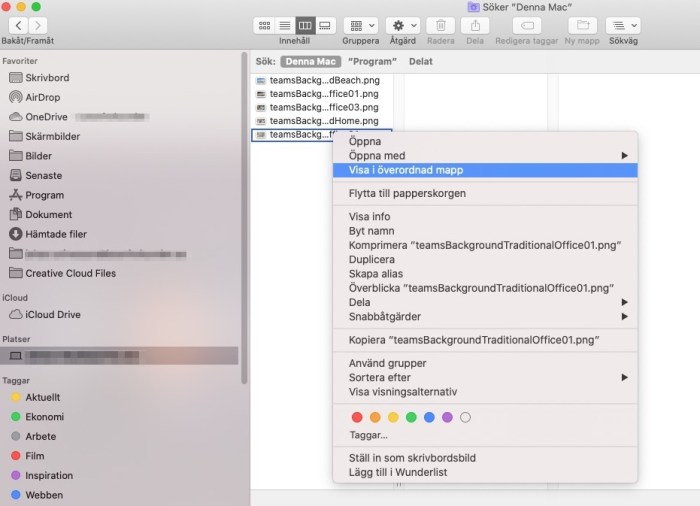700x506 pixels.
Task: Choose Visa i överordnad mapp
Action: 405,170
